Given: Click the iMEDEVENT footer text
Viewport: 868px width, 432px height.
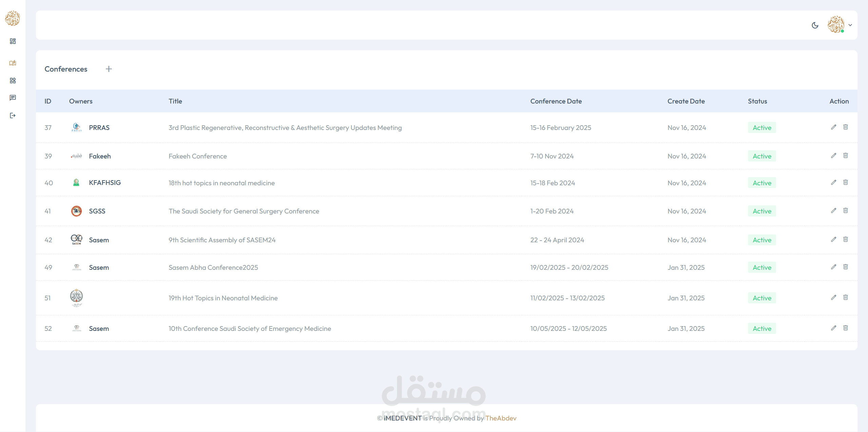Looking at the screenshot, I should click(403, 418).
